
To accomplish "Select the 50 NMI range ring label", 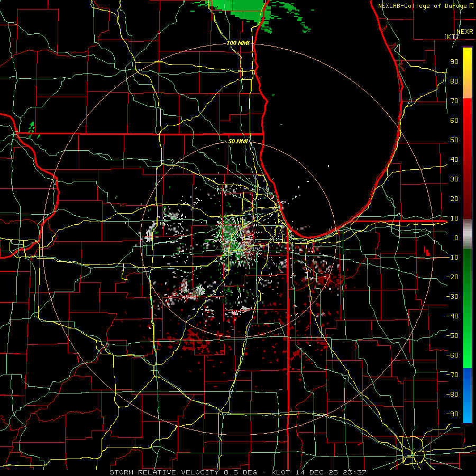I will [238, 141].
